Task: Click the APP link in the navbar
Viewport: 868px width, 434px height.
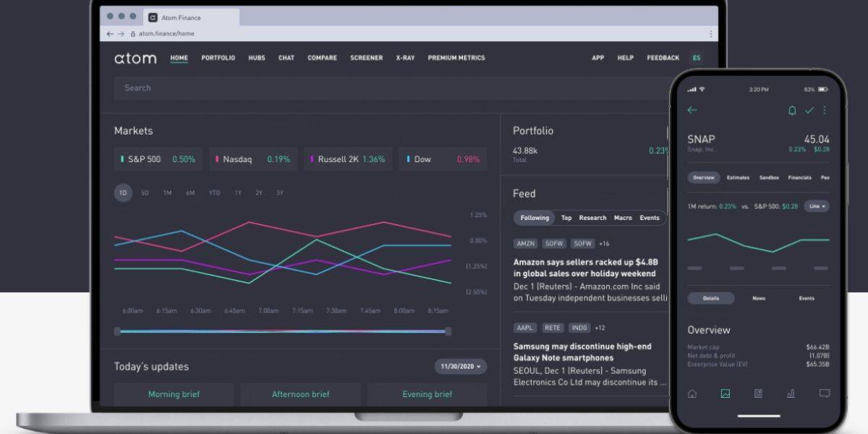Action: (x=598, y=58)
